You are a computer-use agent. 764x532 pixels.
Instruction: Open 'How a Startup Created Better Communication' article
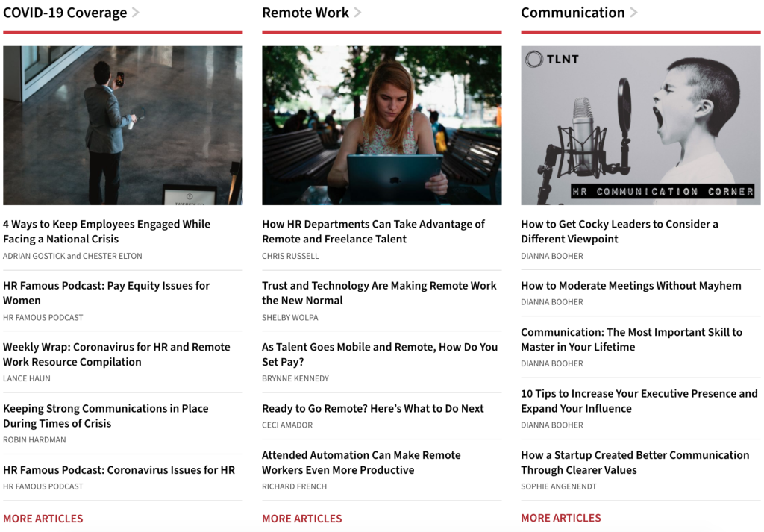pyautogui.click(x=635, y=463)
